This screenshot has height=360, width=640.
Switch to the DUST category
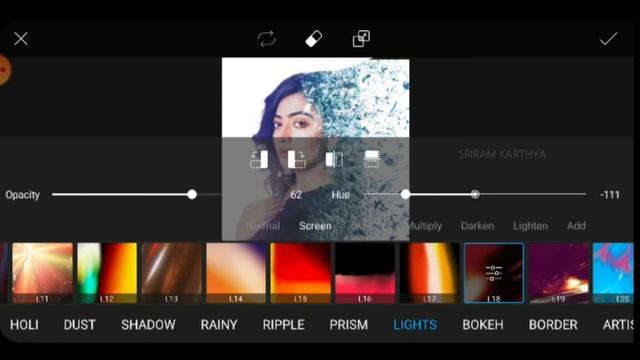80,325
